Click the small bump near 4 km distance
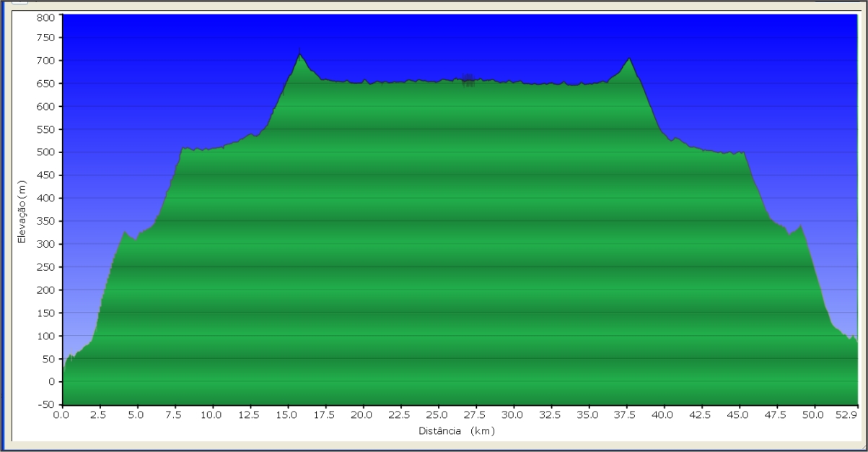Screen dimensions: 868x452 pos(125,233)
